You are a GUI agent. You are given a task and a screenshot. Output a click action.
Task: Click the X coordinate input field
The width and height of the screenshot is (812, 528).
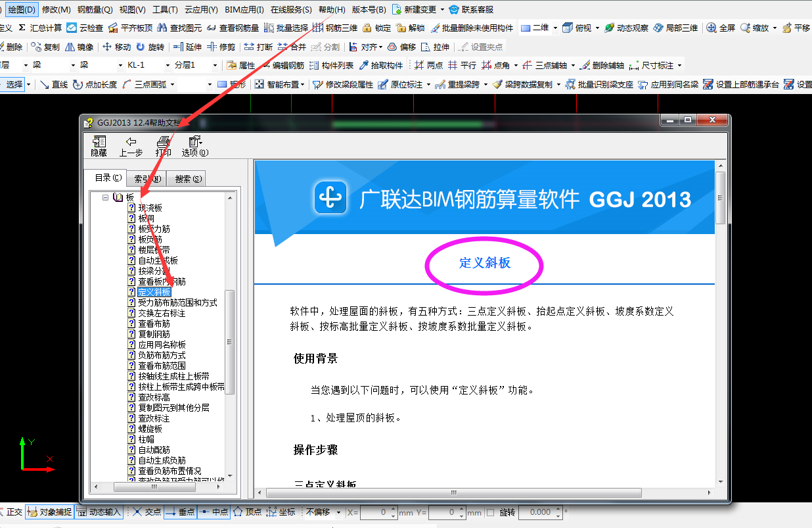point(380,512)
